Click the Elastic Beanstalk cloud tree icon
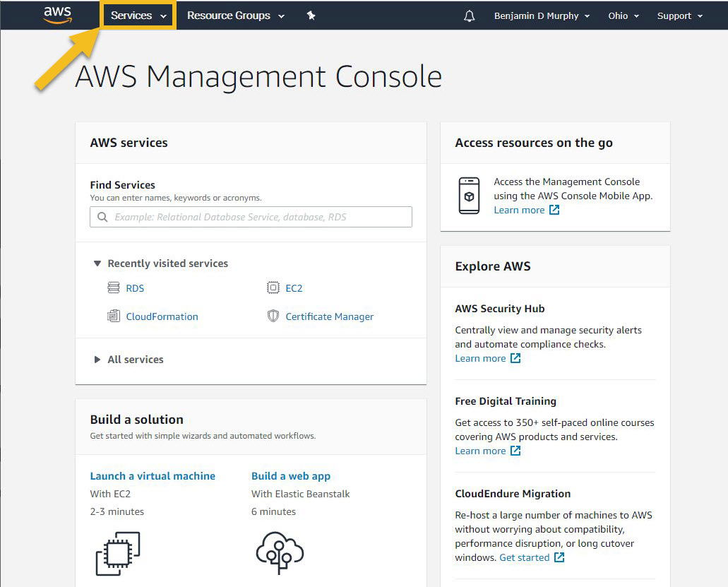 point(280,553)
